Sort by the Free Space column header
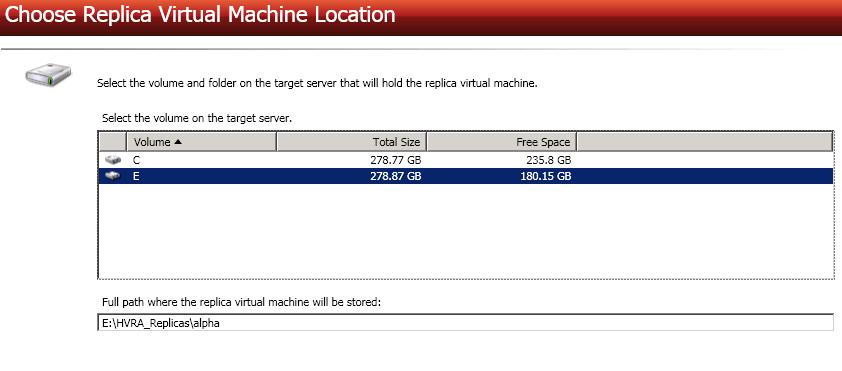This screenshot has width=842, height=371. coord(502,142)
